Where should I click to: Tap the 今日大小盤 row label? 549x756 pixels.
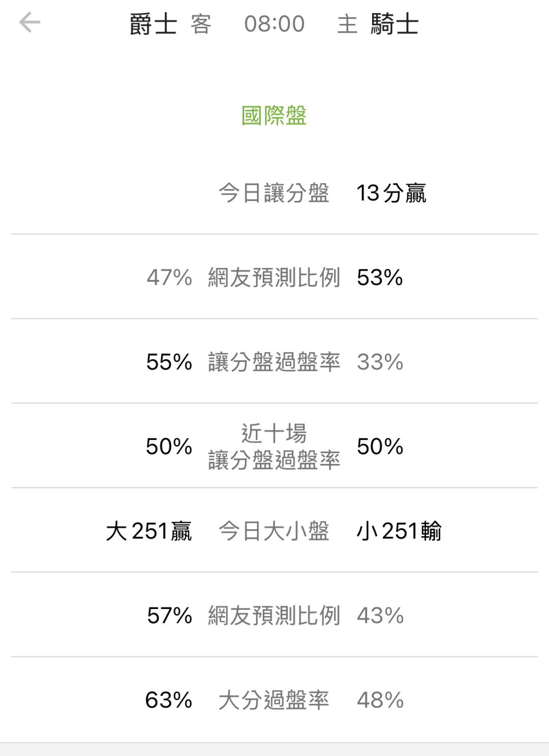pyautogui.click(x=274, y=531)
